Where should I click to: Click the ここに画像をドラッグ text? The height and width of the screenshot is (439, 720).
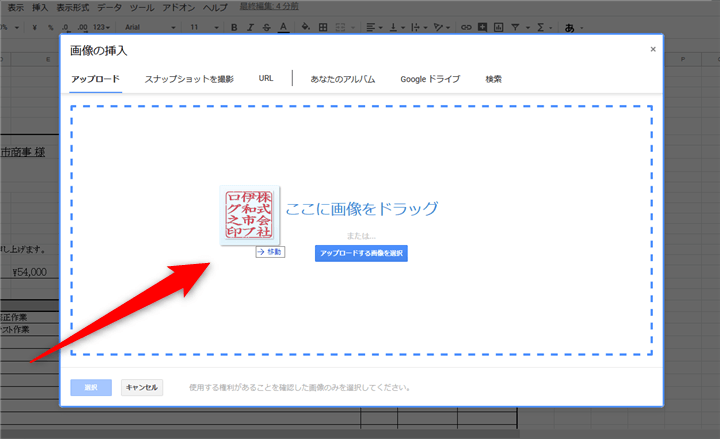[361, 209]
